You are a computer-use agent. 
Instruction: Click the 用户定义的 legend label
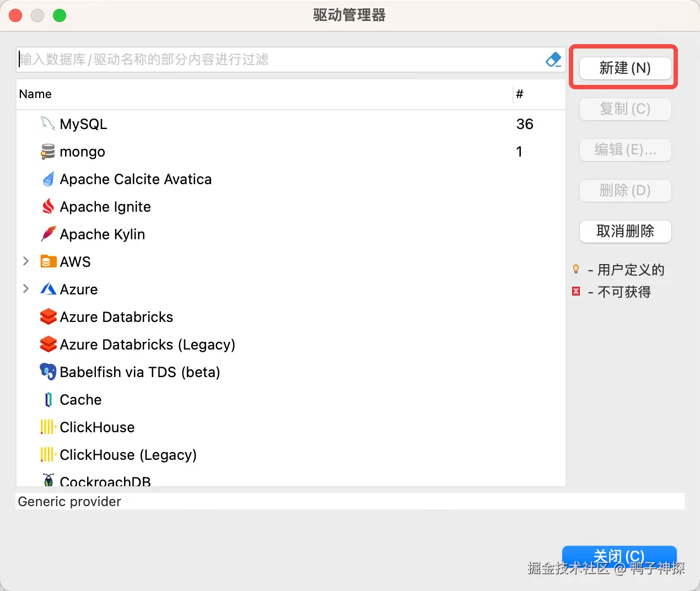coord(631,270)
